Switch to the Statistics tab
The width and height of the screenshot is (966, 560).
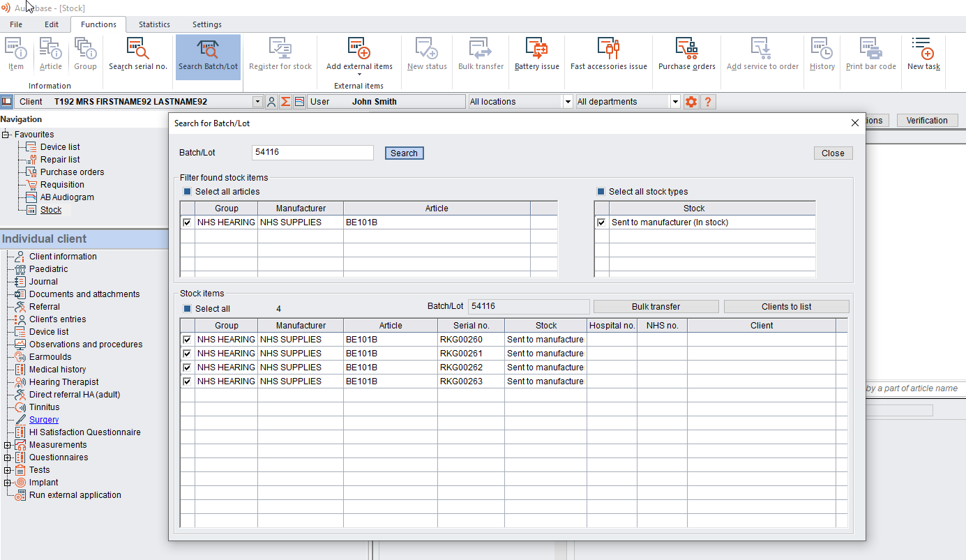pyautogui.click(x=154, y=24)
